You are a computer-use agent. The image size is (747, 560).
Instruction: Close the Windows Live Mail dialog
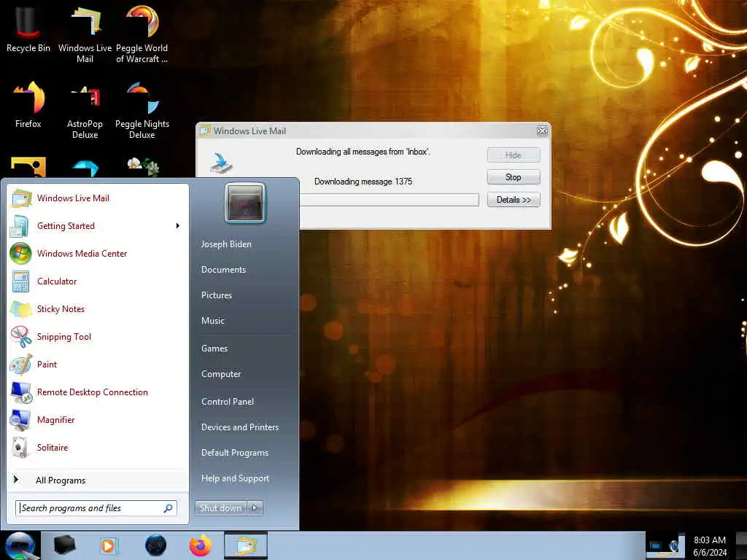point(542,131)
